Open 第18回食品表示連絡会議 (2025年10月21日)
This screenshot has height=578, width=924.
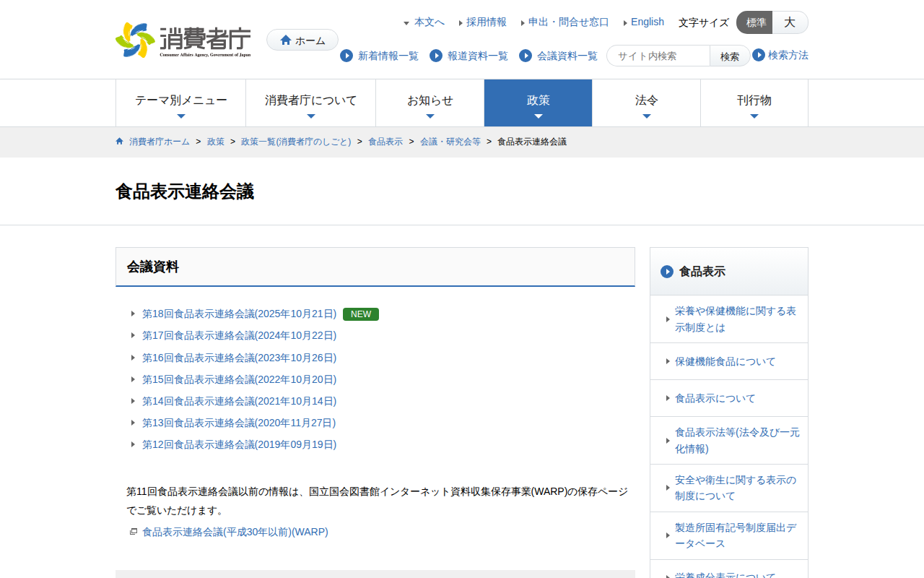coord(240,314)
